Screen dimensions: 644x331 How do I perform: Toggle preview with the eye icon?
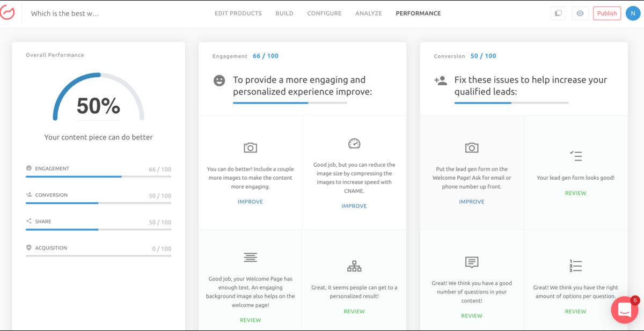pyautogui.click(x=580, y=13)
